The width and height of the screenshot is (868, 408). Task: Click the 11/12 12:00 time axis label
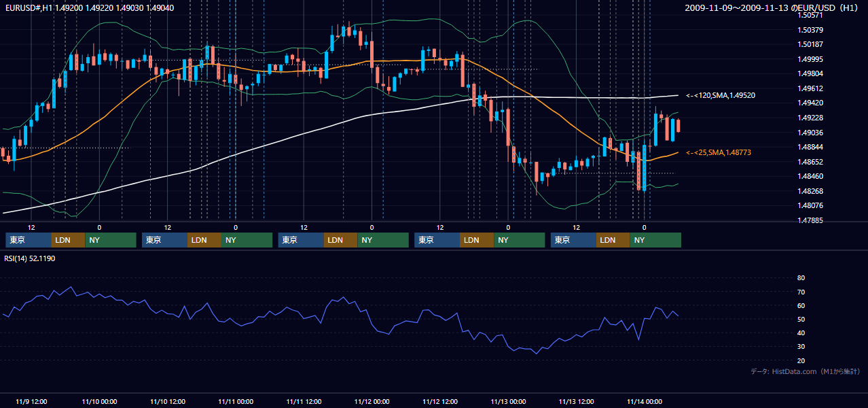[x=440, y=401]
